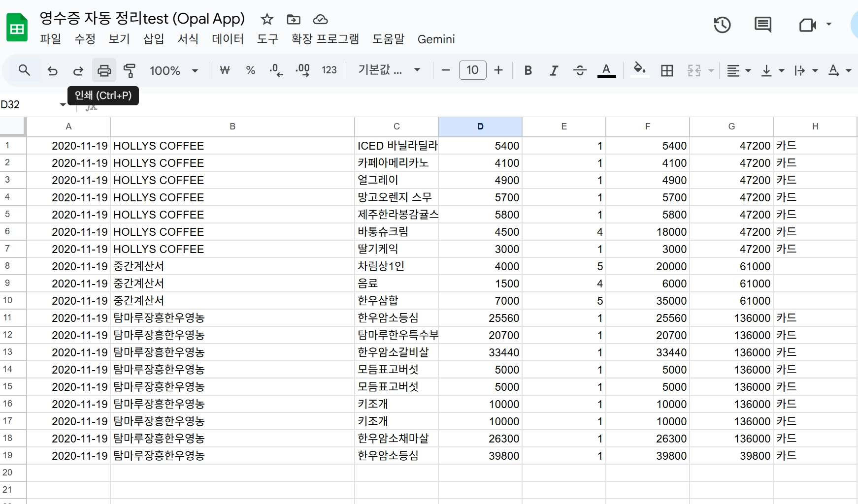Toggle italic formatting
Viewport: 858px width, 504px height.
pyautogui.click(x=554, y=70)
